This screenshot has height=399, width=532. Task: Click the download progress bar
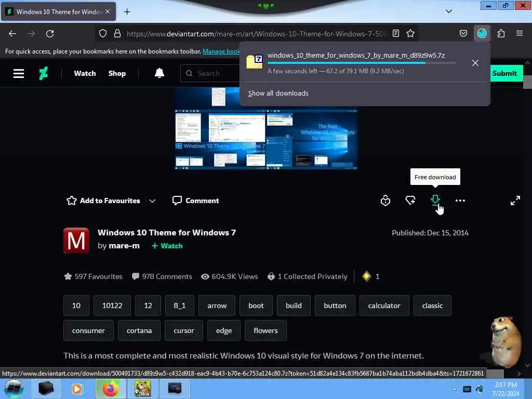click(x=362, y=63)
